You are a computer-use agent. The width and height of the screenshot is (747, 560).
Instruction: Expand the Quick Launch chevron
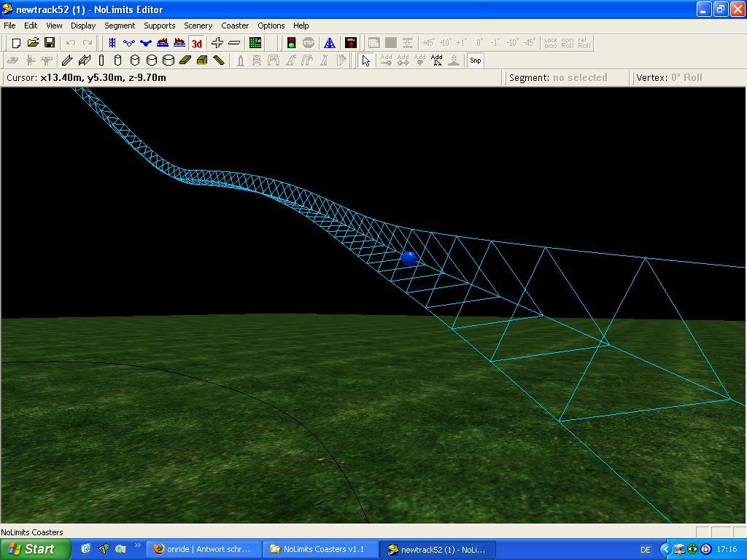[138, 545]
